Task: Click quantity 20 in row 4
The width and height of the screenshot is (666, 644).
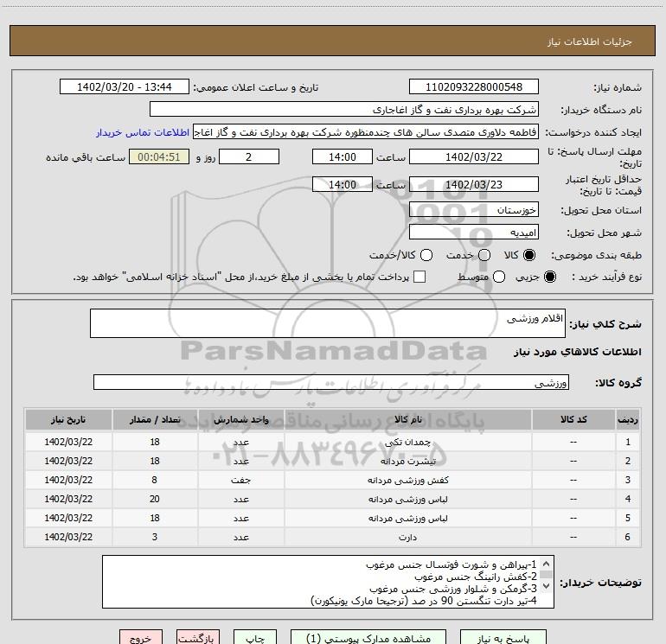Action: [x=155, y=499]
